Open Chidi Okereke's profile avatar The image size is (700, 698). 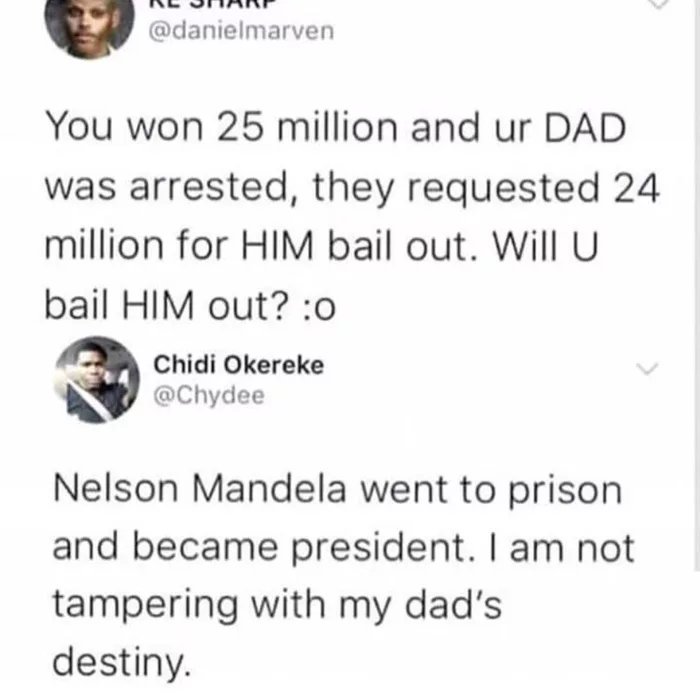(x=97, y=380)
